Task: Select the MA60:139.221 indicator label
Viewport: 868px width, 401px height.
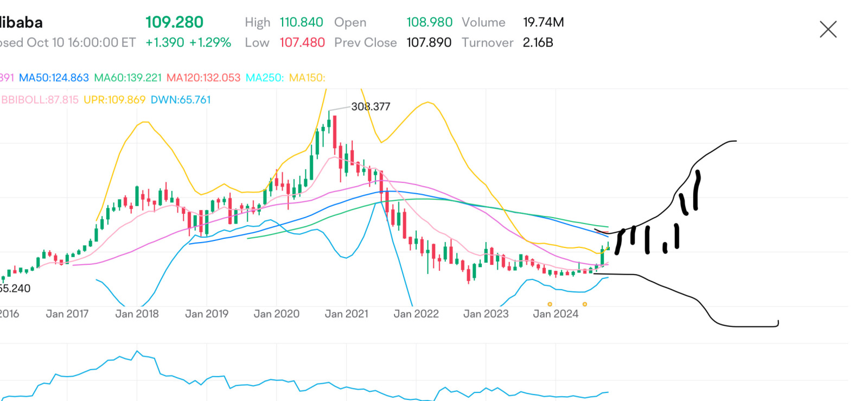Action: point(128,78)
